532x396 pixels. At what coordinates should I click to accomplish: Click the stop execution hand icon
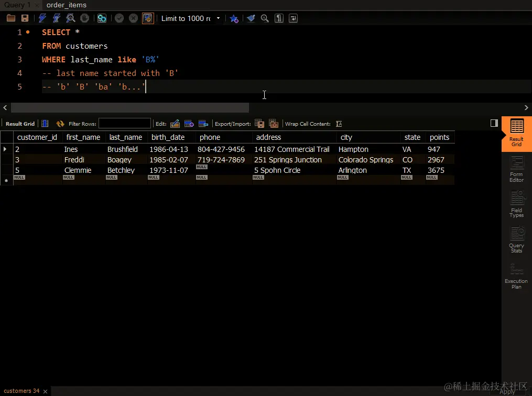click(84, 18)
